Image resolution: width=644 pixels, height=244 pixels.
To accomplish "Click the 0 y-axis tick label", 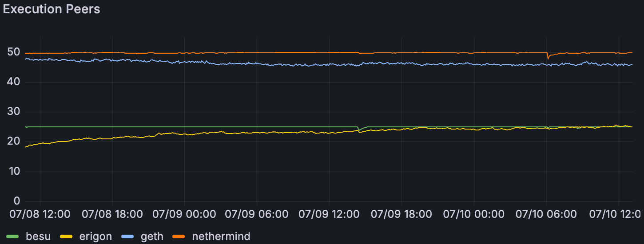I will 17,201.
